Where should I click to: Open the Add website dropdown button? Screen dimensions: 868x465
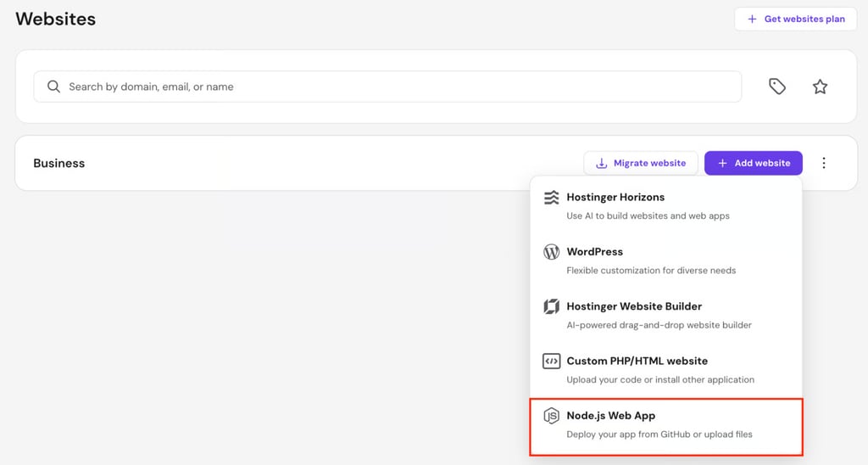pos(754,163)
